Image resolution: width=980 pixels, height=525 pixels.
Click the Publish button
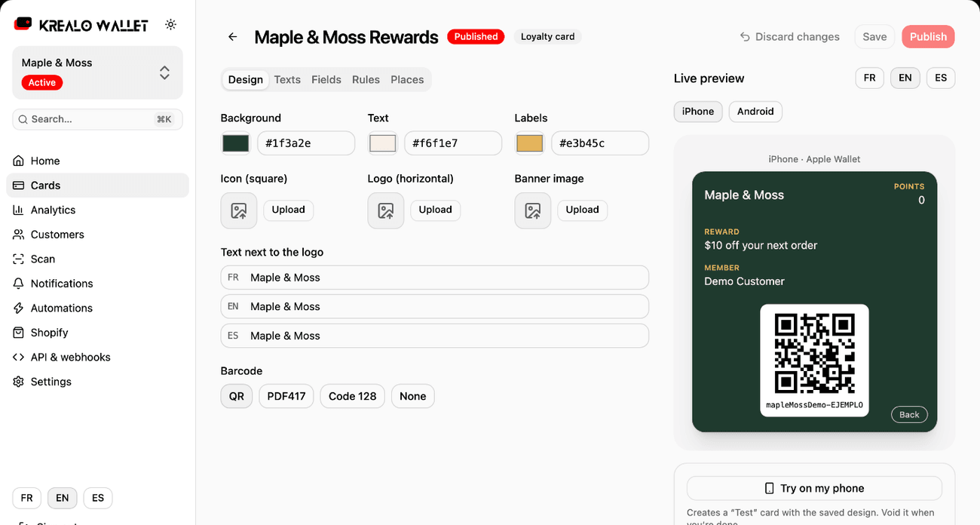pyautogui.click(x=928, y=36)
